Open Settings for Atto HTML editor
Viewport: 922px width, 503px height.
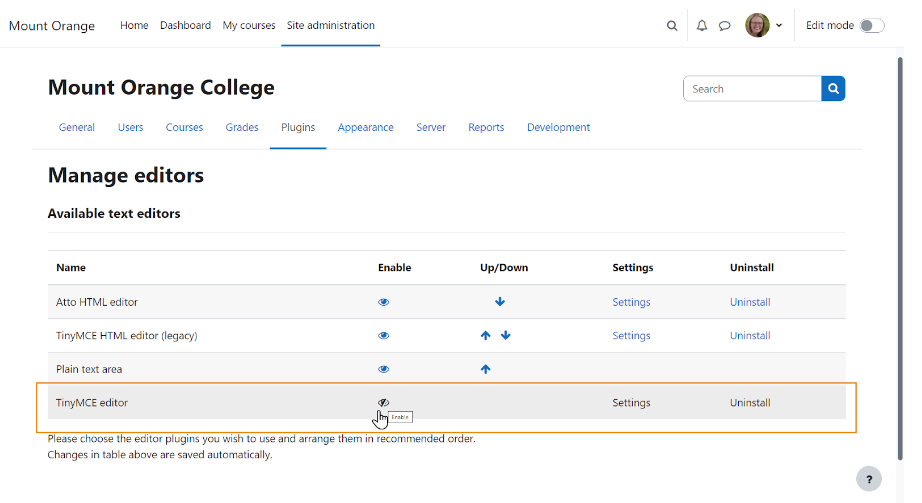point(631,302)
